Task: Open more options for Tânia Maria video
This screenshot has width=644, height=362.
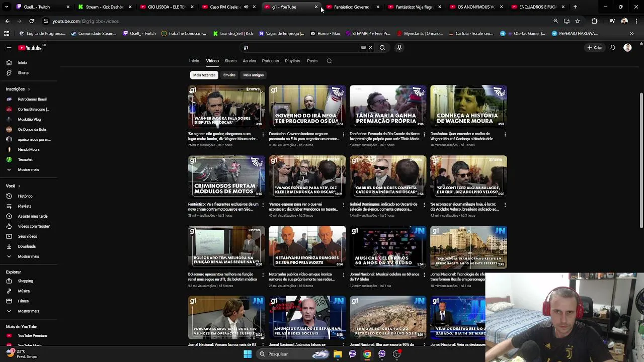Action: tap(424, 134)
